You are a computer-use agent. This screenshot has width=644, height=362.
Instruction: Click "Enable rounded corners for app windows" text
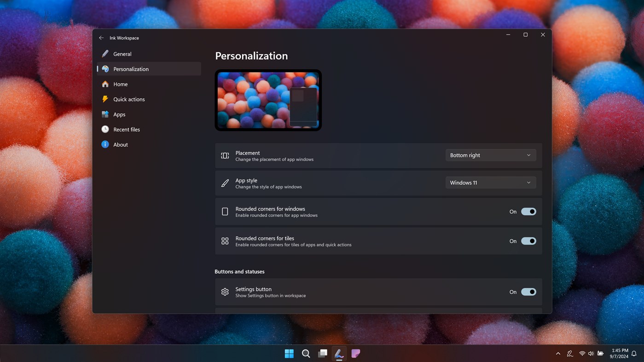(277, 216)
